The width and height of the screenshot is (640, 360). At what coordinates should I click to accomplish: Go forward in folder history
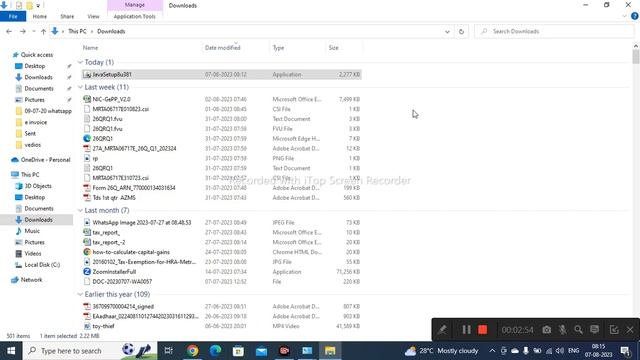click(x=23, y=31)
